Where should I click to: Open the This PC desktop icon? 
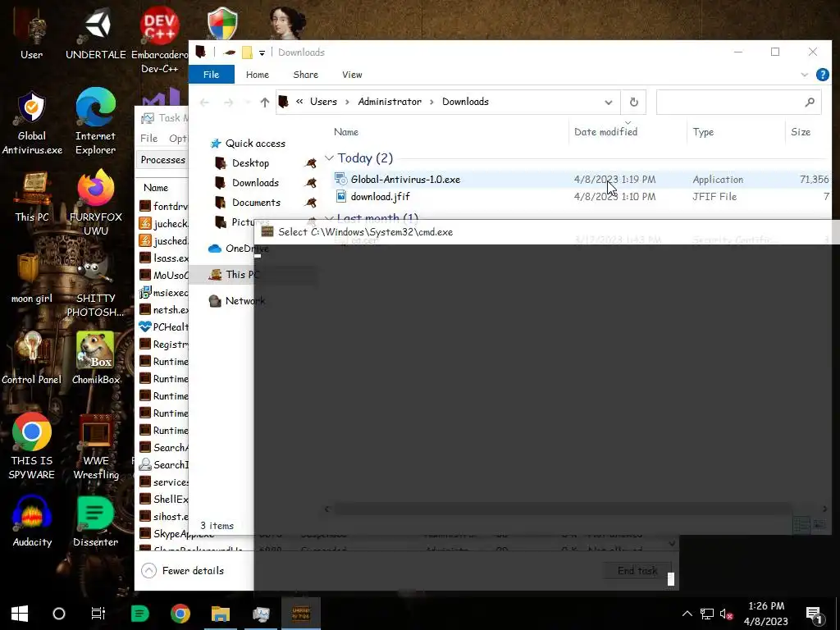[x=32, y=197]
